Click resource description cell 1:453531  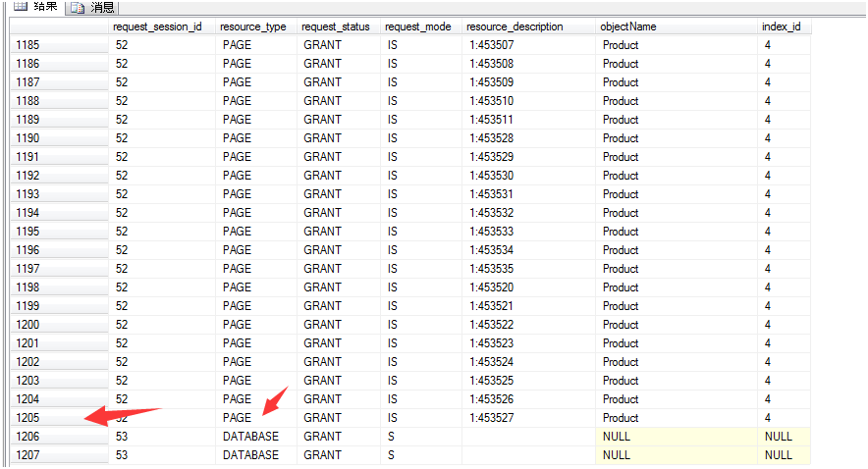coord(528,194)
